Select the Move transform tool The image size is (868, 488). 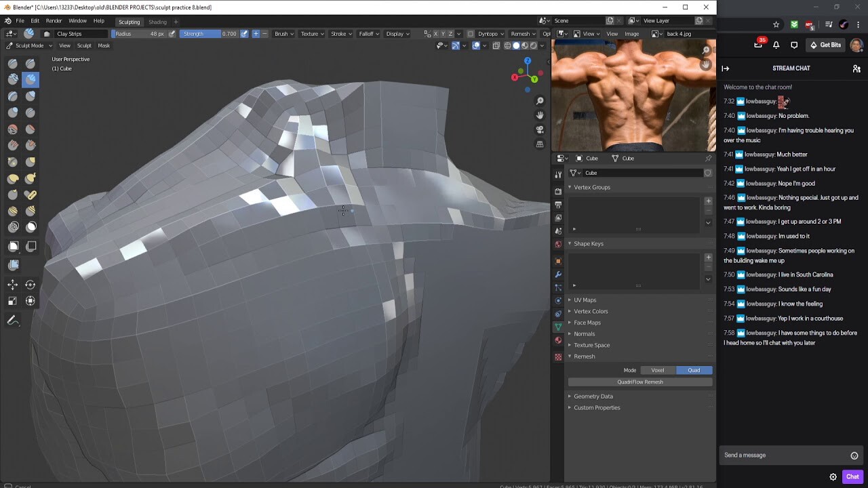[x=13, y=283]
